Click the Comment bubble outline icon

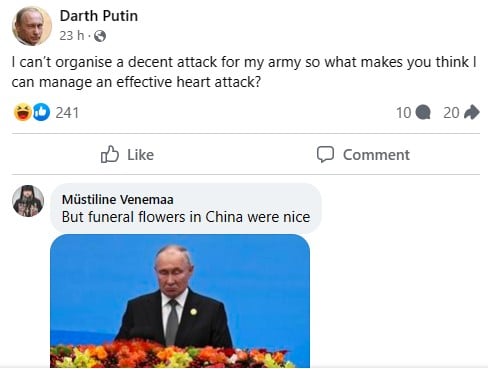click(x=325, y=154)
